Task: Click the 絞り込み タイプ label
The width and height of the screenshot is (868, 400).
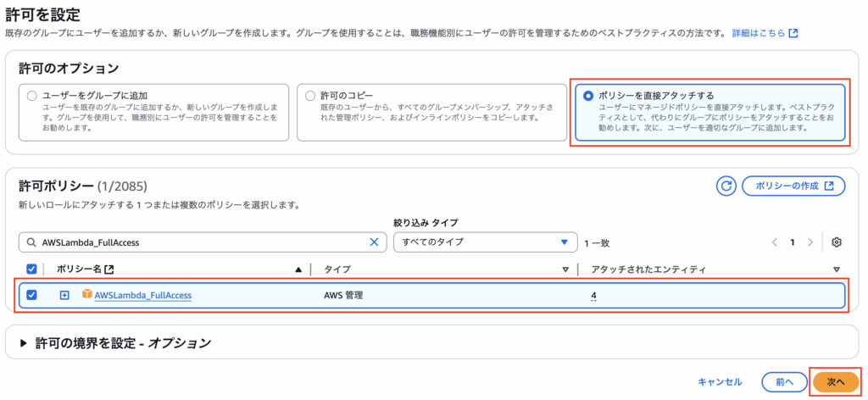Action: pyautogui.click(x=424, y=222)
